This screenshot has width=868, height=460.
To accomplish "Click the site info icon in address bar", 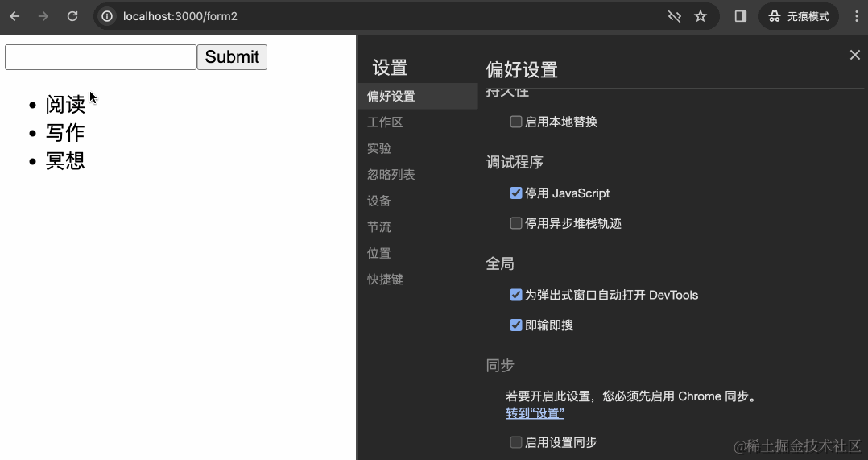I will pos(106,16).
